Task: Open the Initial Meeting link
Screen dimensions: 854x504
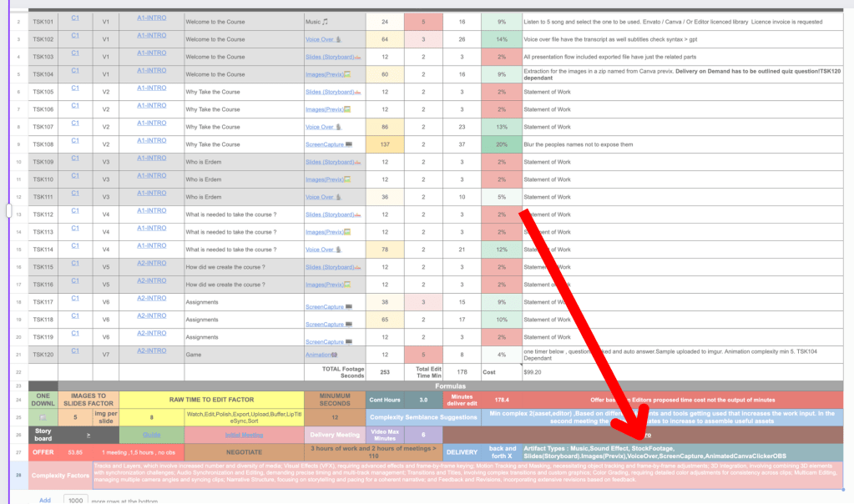Action: (x=244, y=435)
